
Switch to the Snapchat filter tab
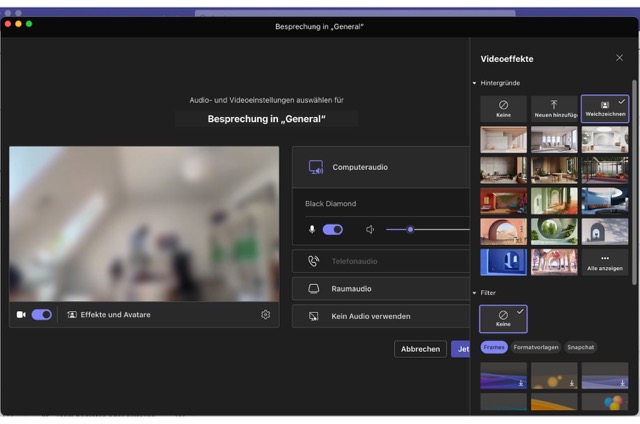click(580, 347)
